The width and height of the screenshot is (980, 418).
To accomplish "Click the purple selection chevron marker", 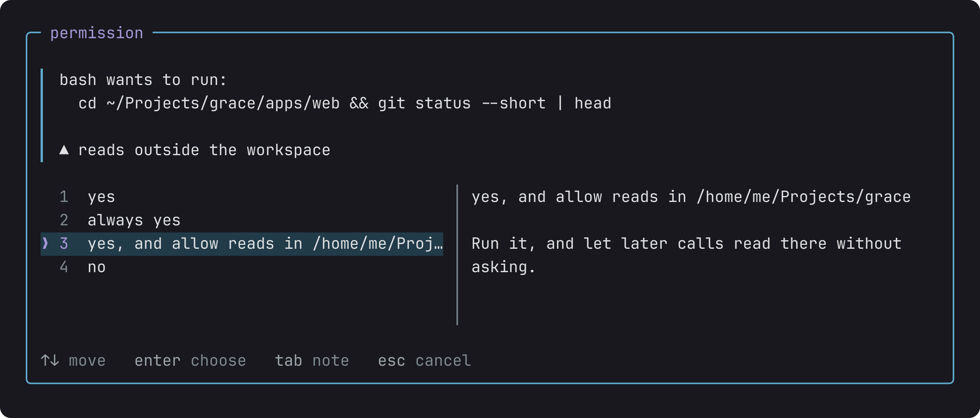I will (45, 243).
